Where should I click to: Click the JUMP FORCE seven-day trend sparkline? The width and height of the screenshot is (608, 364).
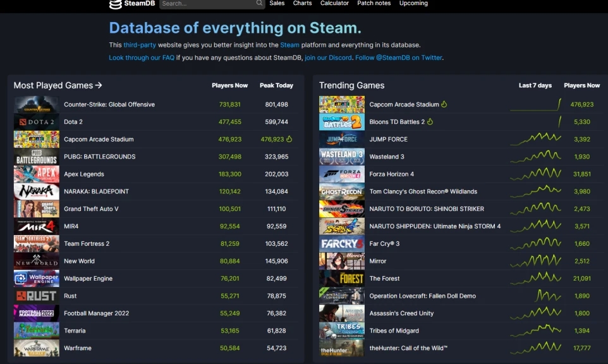click(x=535, y=139)
